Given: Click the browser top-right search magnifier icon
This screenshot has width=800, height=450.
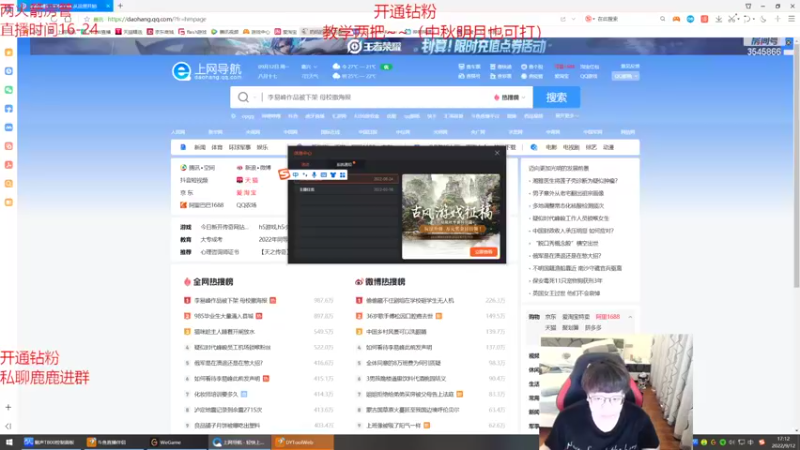Looking at the screenshot, I should click(662, 19).
